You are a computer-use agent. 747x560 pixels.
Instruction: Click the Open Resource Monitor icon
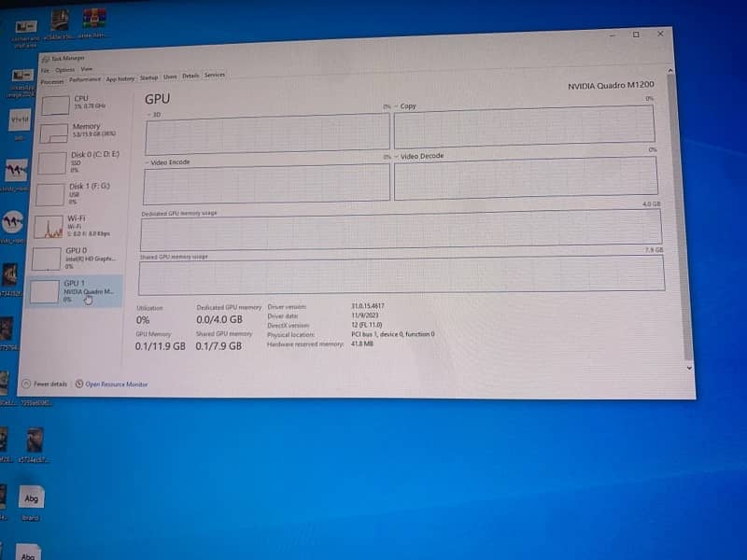pos(79,384)
